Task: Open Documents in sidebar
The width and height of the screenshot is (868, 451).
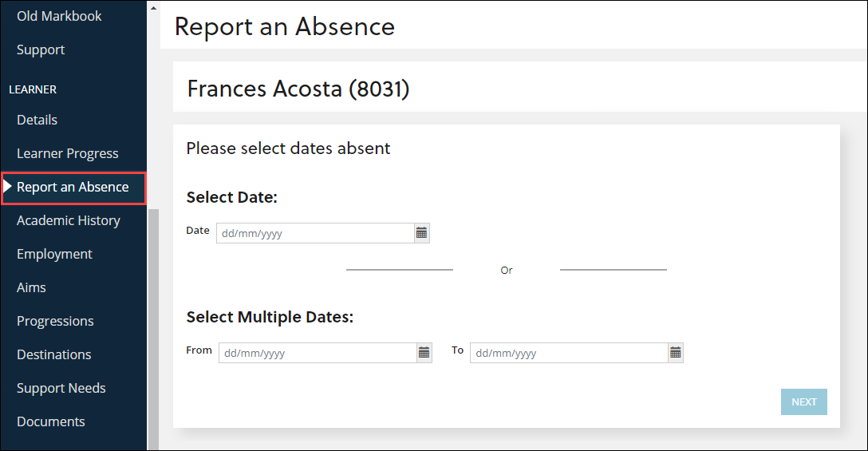Action: point(51,421)
